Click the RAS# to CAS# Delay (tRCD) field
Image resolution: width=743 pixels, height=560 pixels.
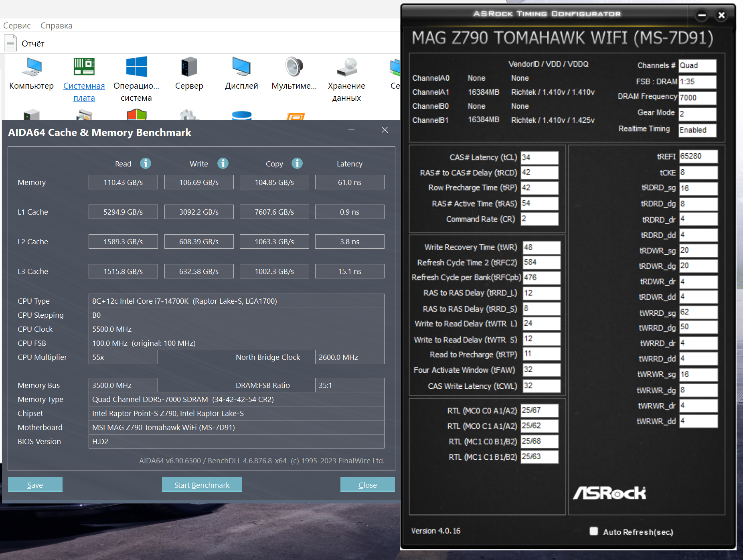tap(539, 172)
